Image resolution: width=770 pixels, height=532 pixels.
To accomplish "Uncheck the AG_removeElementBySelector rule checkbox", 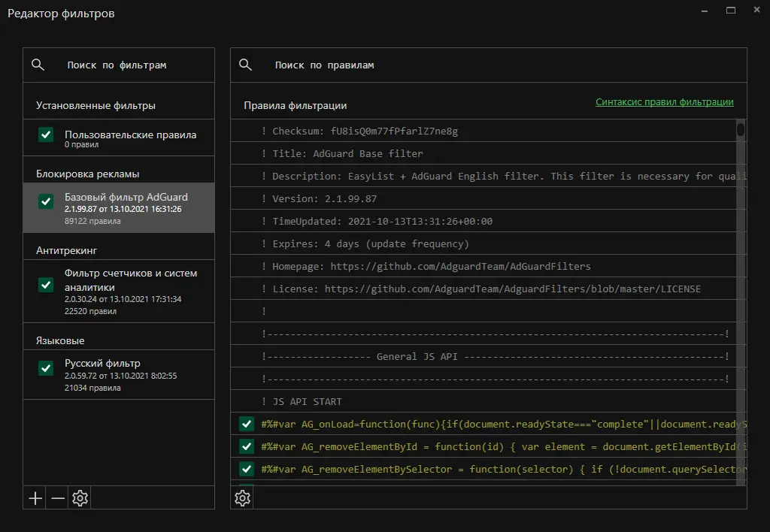I will [247, 469].
